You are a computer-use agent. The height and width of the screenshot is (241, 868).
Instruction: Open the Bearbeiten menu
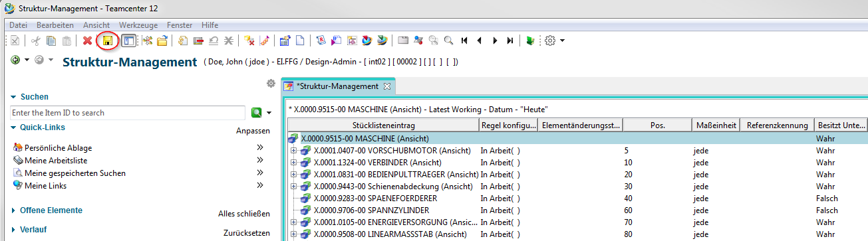coord(55,25)
